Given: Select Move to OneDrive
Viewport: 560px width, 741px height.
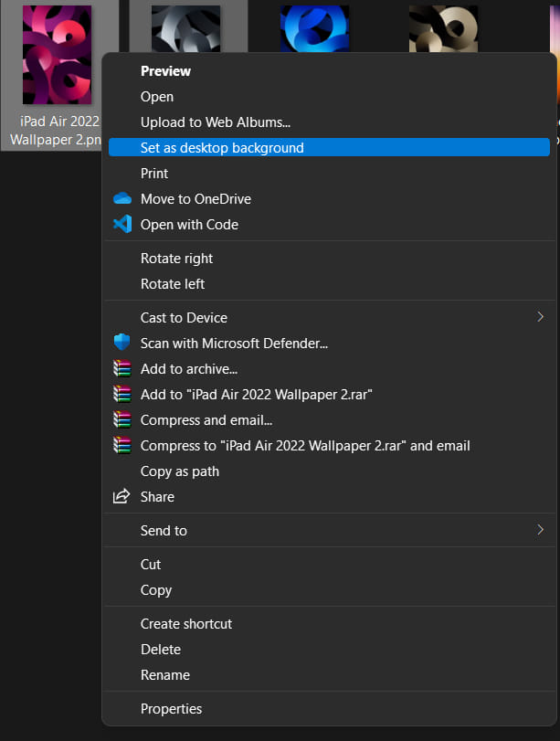Looking at the screenshot, I should [x=329, y=199].
